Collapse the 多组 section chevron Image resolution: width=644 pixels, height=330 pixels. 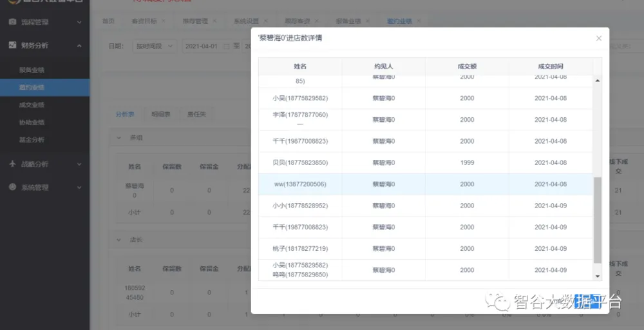pos(118,137)
